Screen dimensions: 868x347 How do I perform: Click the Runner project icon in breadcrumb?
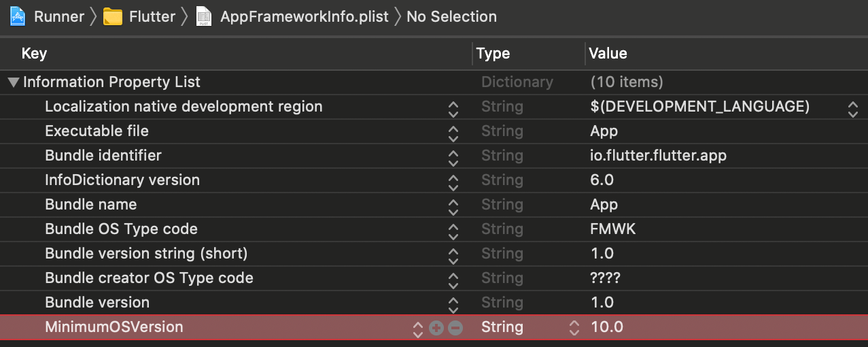(x=18, y=16)
